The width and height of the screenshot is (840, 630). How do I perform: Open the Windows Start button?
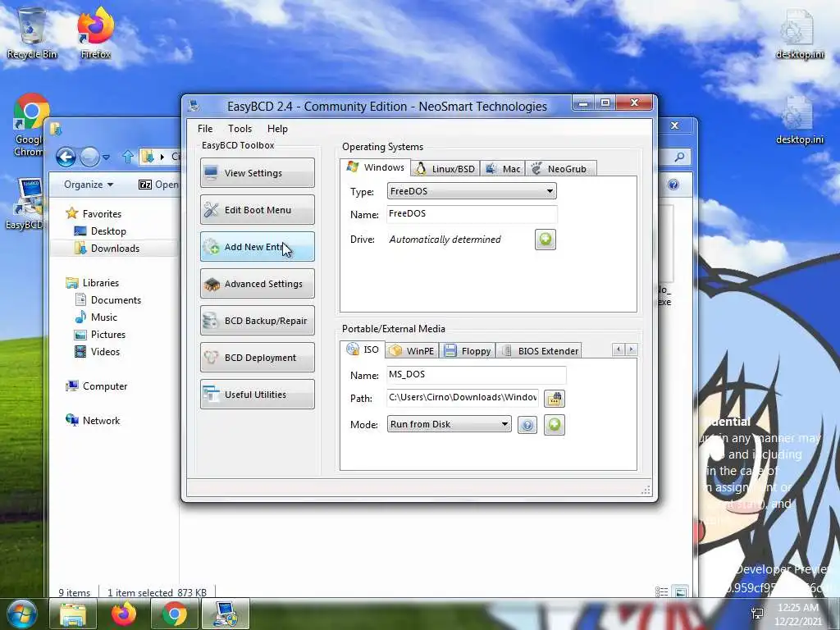coord(21,614)
